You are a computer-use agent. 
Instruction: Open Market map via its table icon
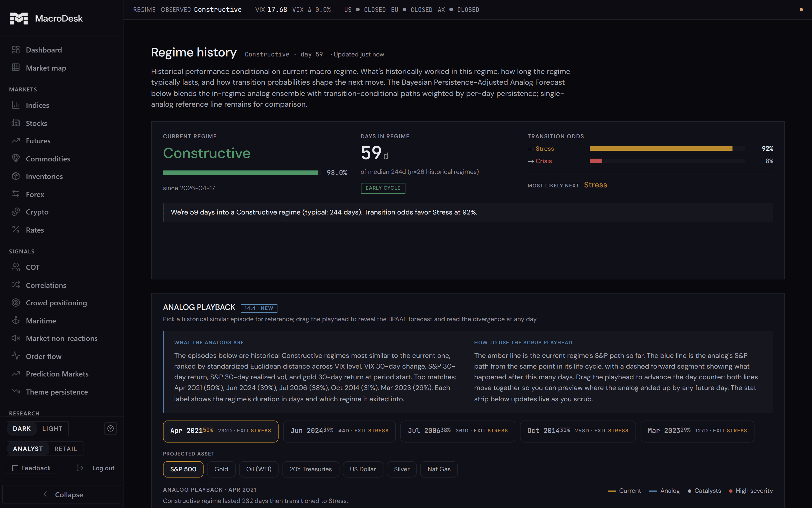tap(16, 67)
